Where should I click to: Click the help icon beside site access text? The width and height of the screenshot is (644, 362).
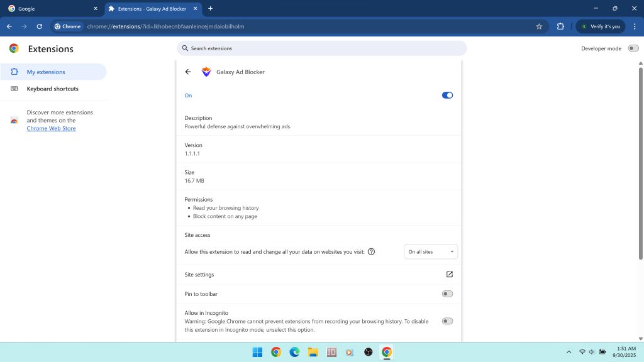coord(371,251)
